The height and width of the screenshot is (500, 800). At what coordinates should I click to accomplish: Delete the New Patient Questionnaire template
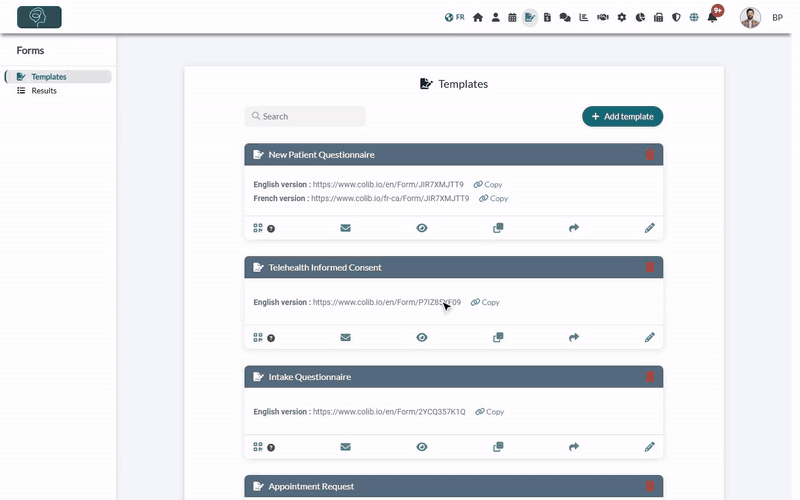click(x=649, y=155)
